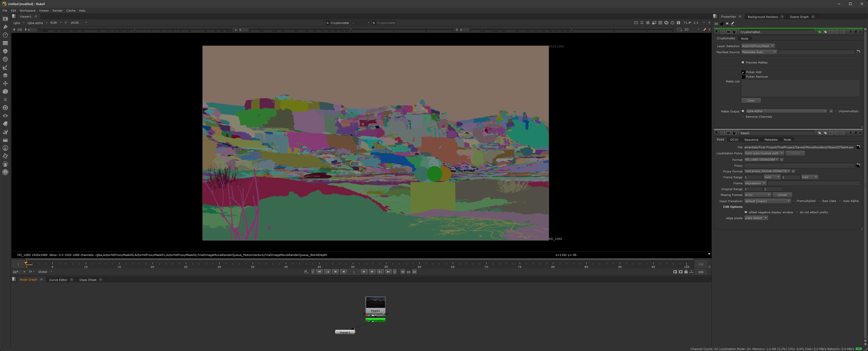The image size is (868, 351).
Task: Open the Cache menu
Action: click(71, 10)
